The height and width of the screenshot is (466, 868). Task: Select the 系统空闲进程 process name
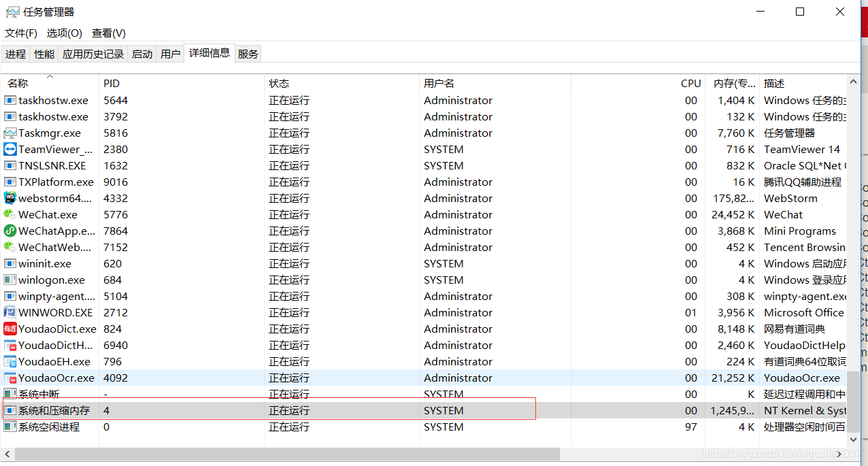[49, 427]
